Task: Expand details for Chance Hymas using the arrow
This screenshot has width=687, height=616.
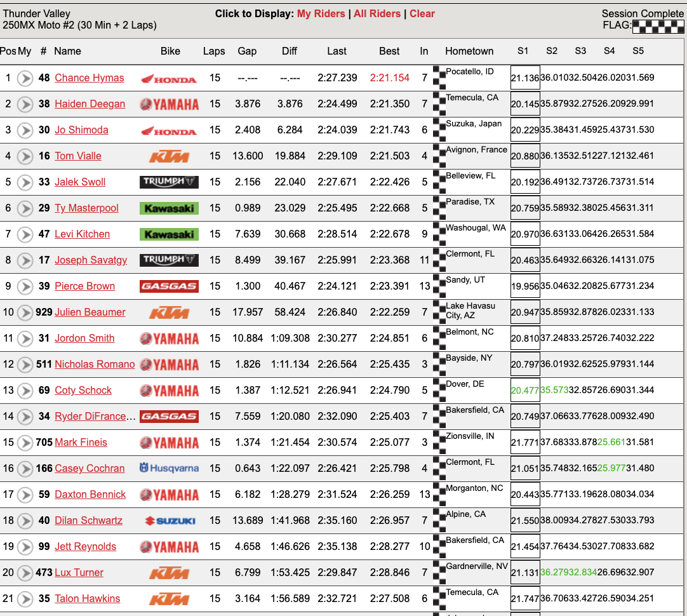Action: tap(25, 77)
